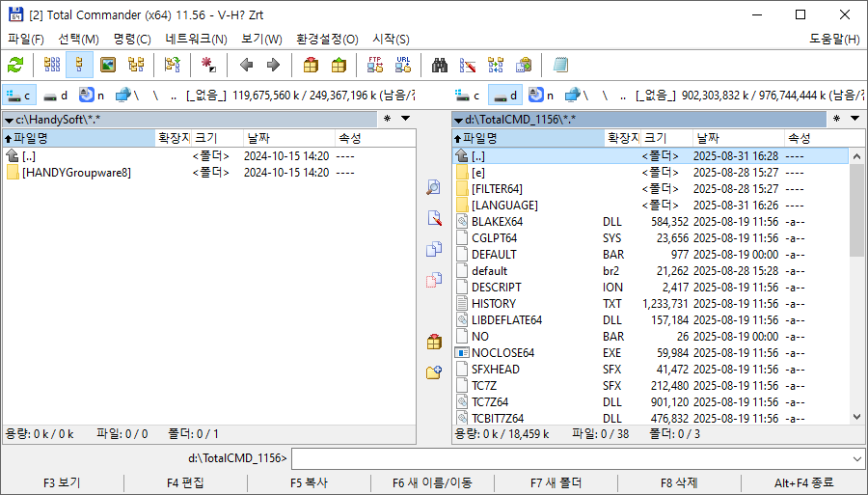The width and height of the screenshot is (868, 495).
Task: Click the F3 보기 button
Action: click(62, 482)
